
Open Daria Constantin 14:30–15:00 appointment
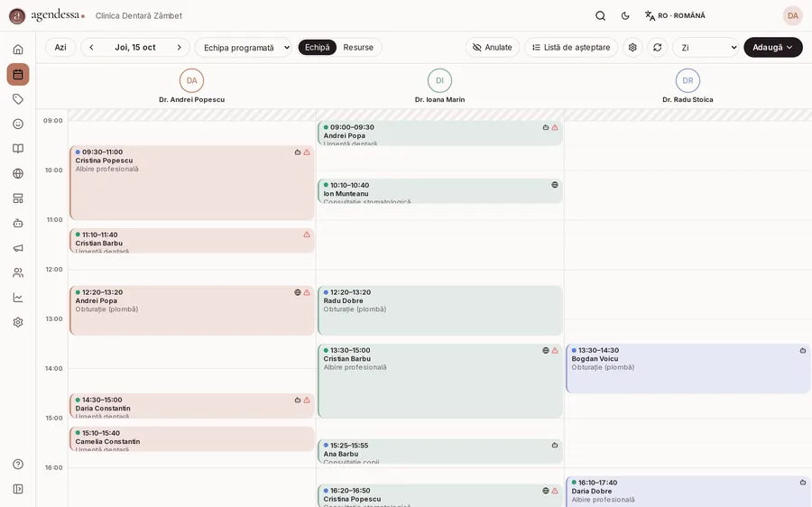pyautogui.click(x=192, y=406)
